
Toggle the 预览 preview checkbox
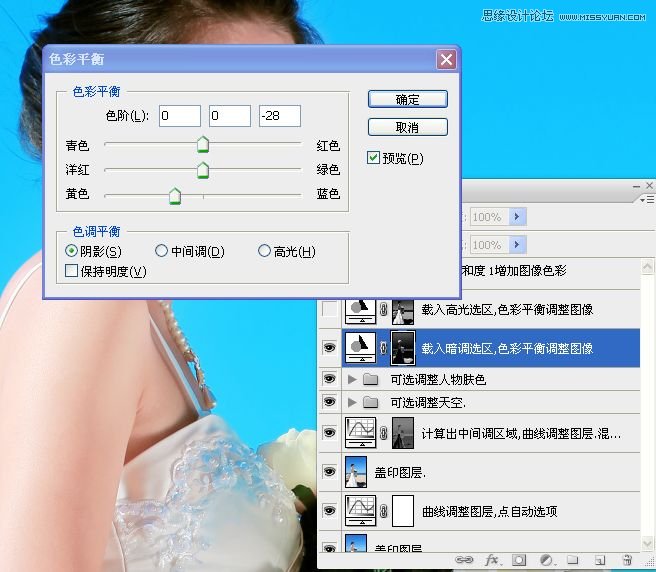coord(373,158)
